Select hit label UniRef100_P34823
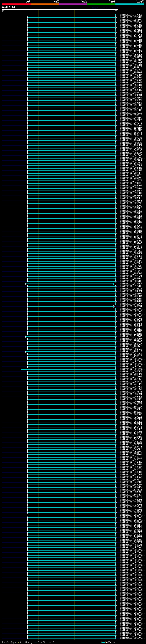Screen dimensions: 146x644 [131, 289]
